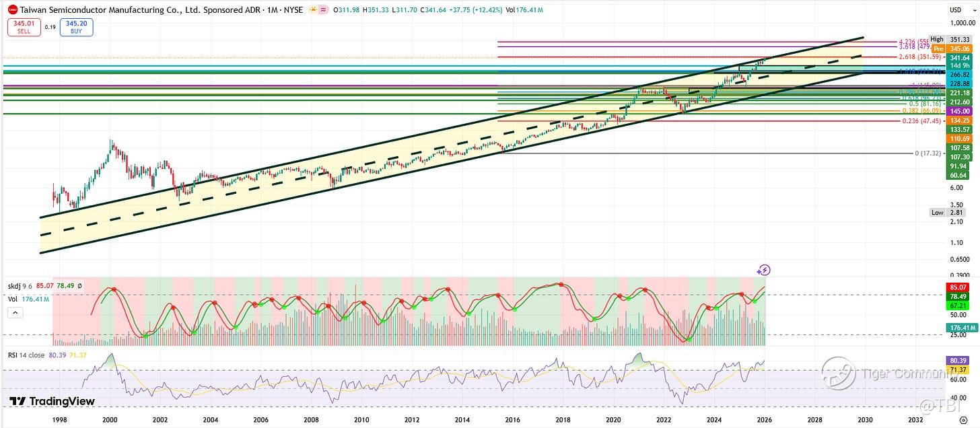Image resolution: width=980 pixels, height=428 pixels.
Task: Click the TradingView logo
Action: [52, 401]
